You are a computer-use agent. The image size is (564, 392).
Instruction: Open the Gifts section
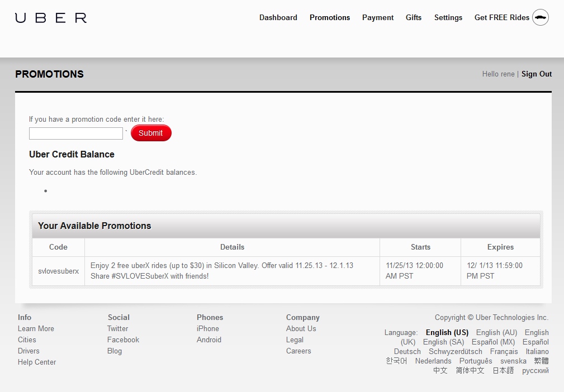(413, 17)
